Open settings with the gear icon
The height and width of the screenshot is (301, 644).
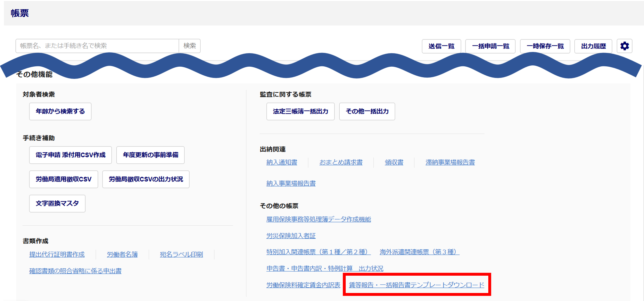point(624,46)
